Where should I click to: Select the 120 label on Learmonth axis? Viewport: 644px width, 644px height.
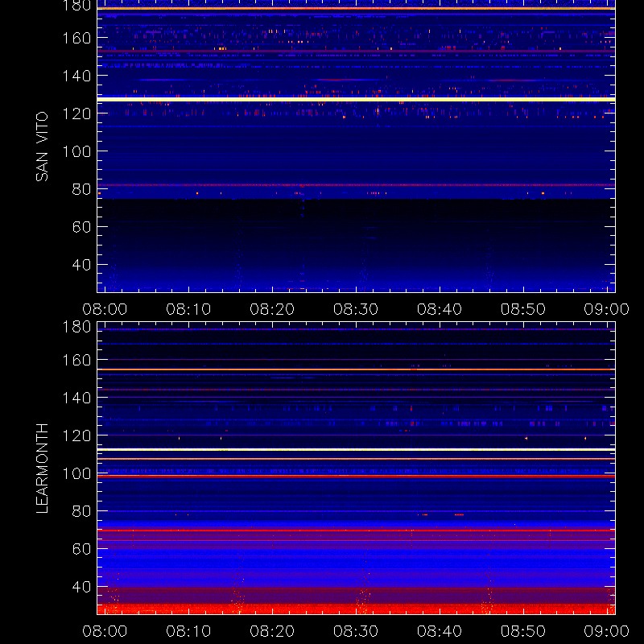[x=76, y=436]
